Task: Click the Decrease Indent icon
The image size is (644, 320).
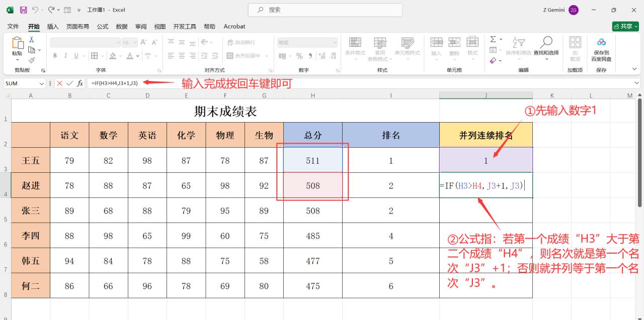Action: (x=204, y=56)
